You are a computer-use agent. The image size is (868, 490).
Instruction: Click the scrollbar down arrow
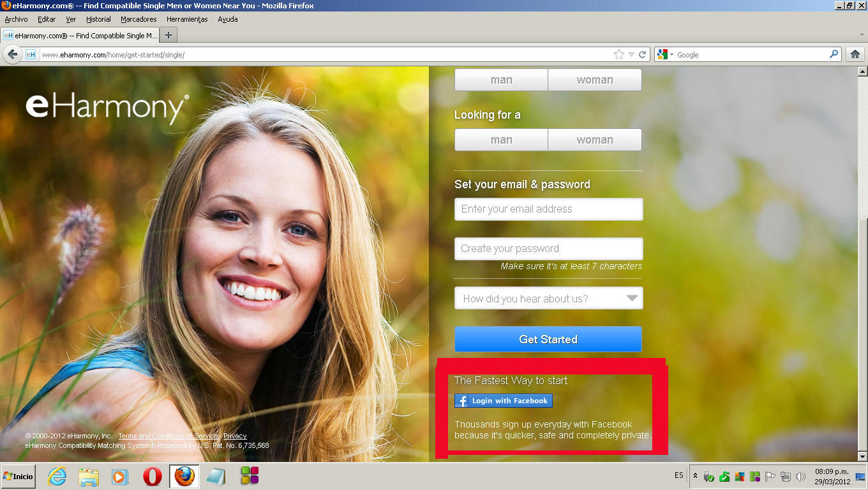tap(862, 457)
